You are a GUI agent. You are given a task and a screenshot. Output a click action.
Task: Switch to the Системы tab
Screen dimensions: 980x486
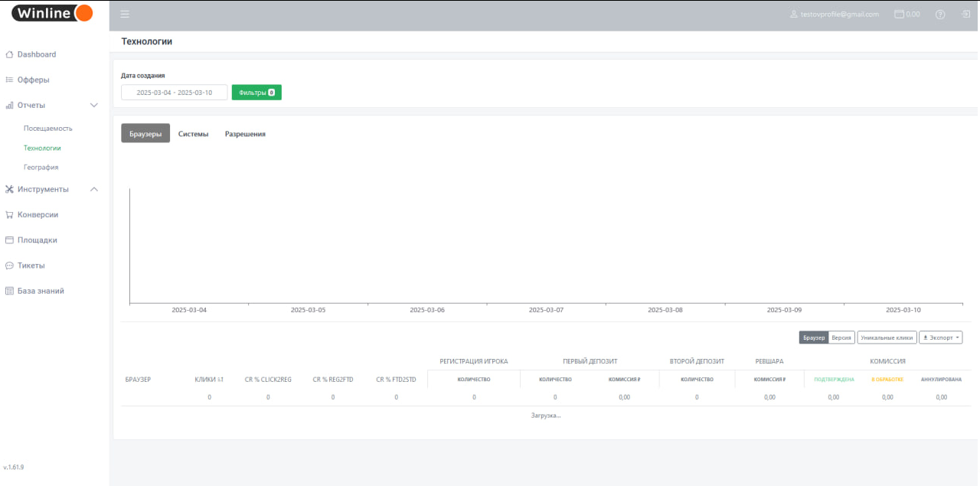tap(193, 134)
